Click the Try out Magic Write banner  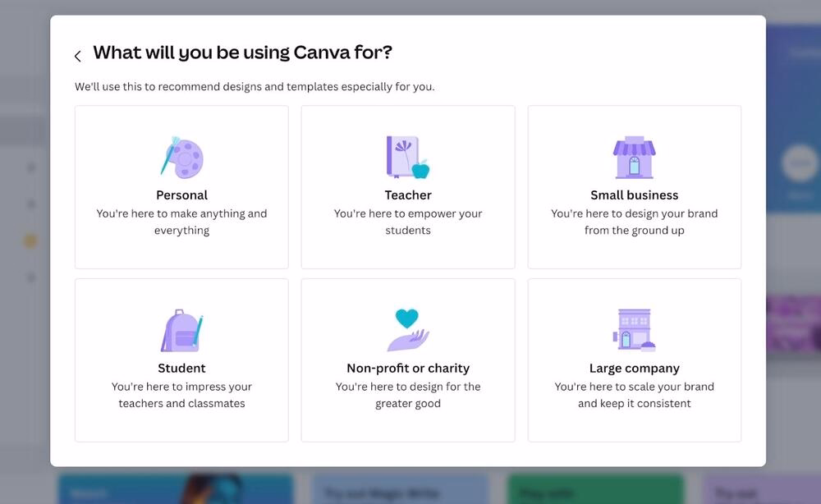pyautogui.click(x=400, y=491)
